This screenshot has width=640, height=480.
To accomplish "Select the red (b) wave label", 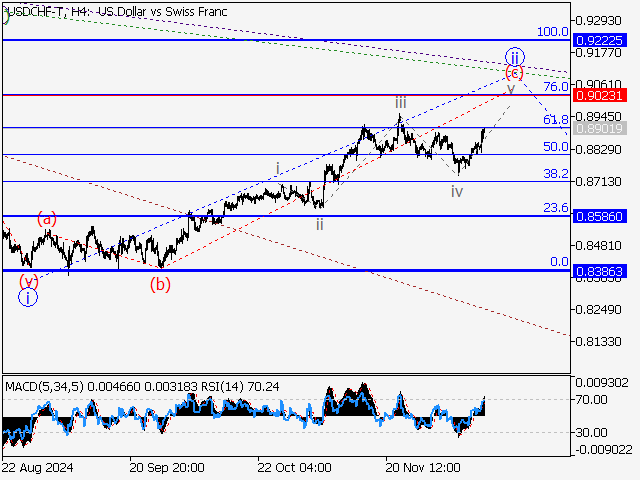I will tap(160, 283).
